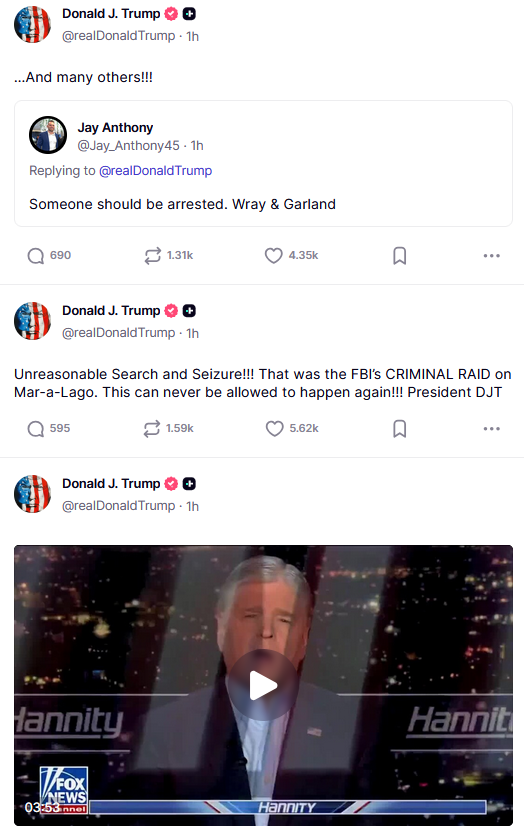Open more options on Mar-a-Lago post
Viewport: 524px width, 833px height.
[492, 428]
